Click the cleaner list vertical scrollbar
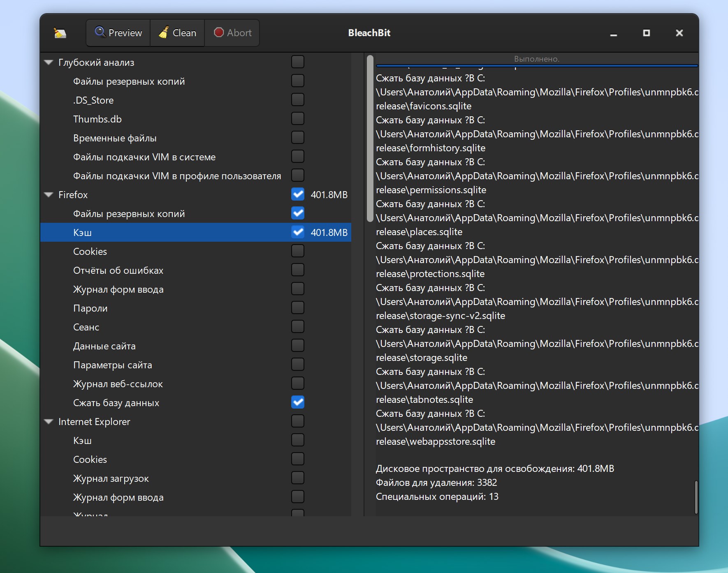Viewport: 728px width, 573px height. 369,138
